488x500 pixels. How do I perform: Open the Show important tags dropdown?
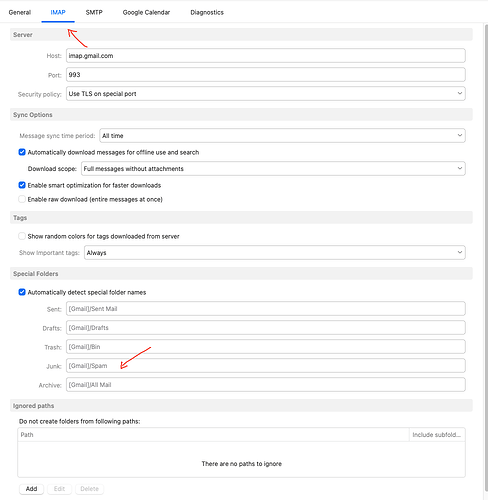[x=275, y=253]
